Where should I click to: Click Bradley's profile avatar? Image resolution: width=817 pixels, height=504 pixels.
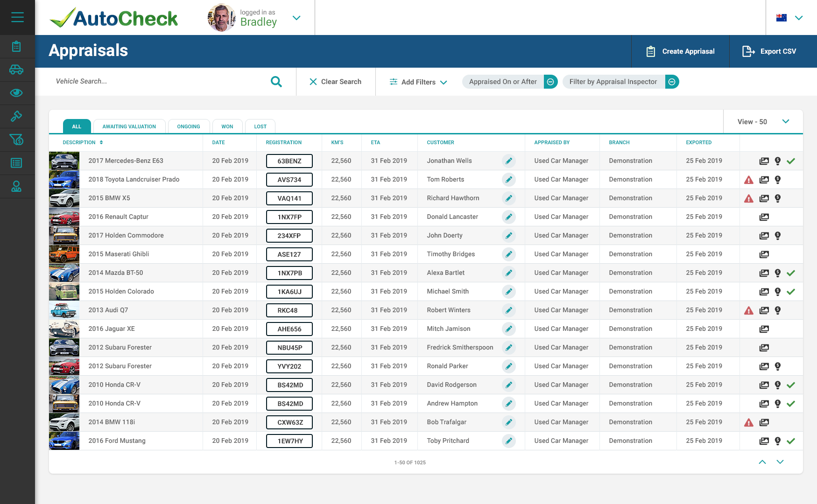pos(221,18)
